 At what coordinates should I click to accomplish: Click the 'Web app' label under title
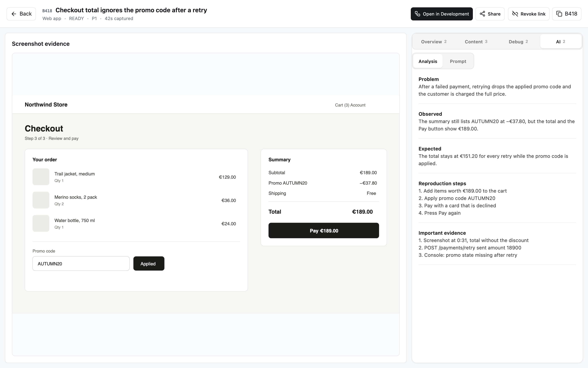click(x=52, y=18)
